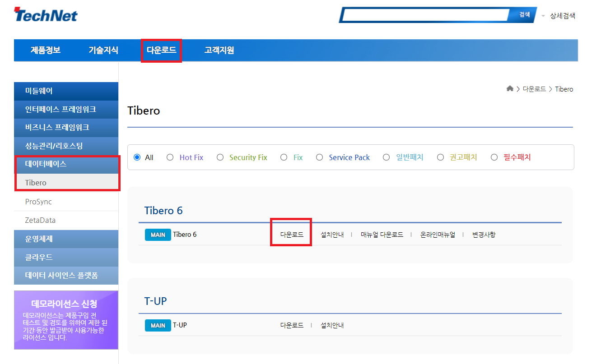
Task: Click 다운로드 link for T-UP
Action: (292, 325)
